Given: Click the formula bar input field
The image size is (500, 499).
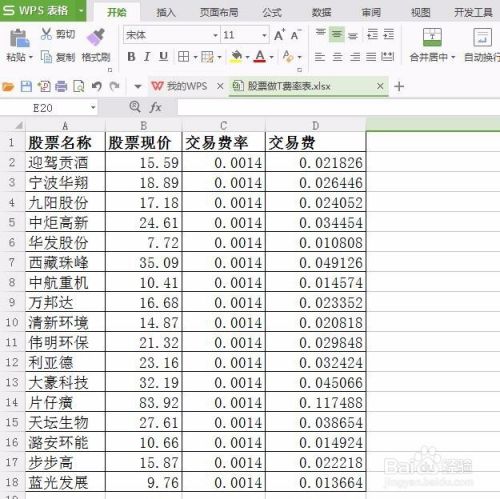Looking at the screenshot, I should coord(338,107).
